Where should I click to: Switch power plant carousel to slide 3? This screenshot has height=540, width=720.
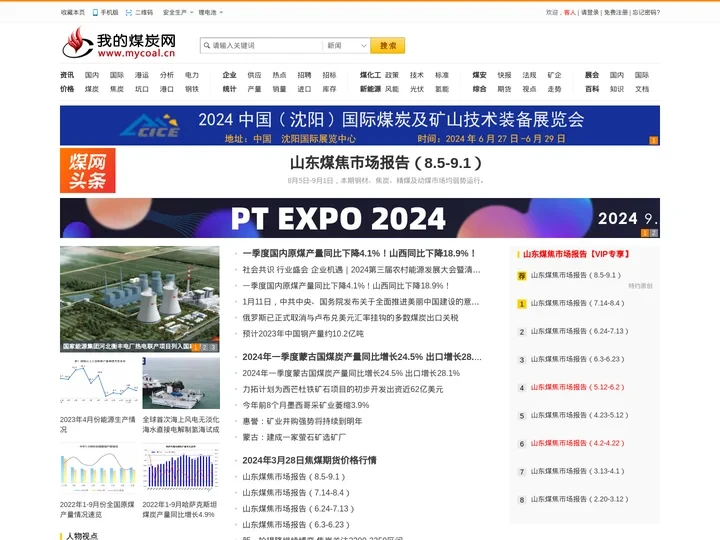coord(213,347)
